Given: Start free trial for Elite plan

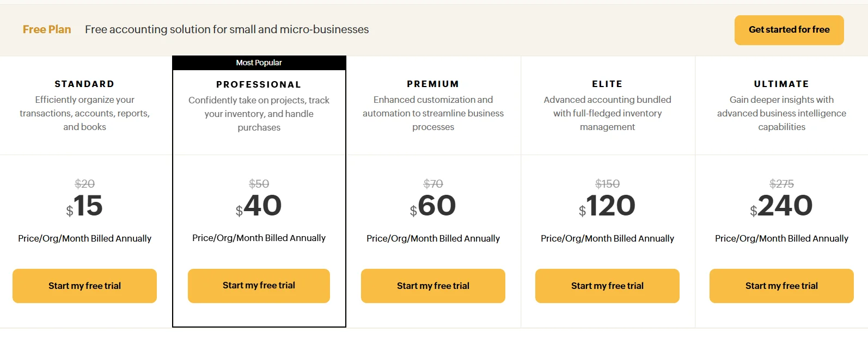Looking at the screenshot, I should tap(607, 286).
